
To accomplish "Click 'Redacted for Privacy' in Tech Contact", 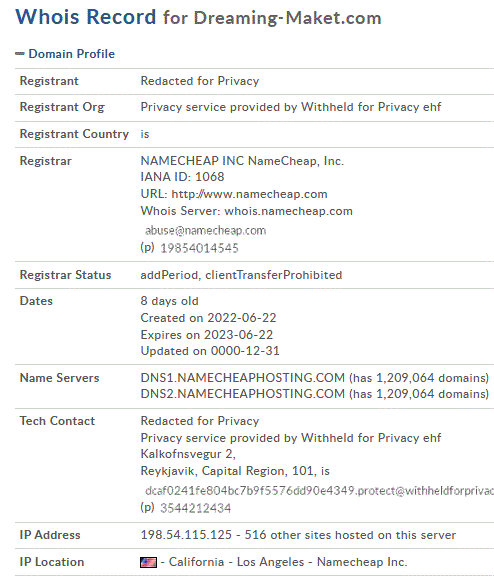I will point(200,421).
